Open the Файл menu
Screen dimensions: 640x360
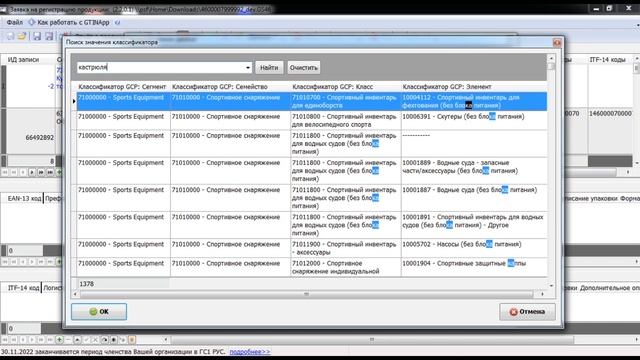coord(15,22)
